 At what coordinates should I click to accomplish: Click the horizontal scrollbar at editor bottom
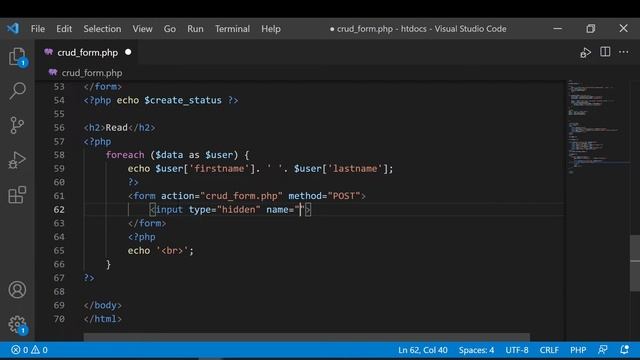(x=307, y=337)
